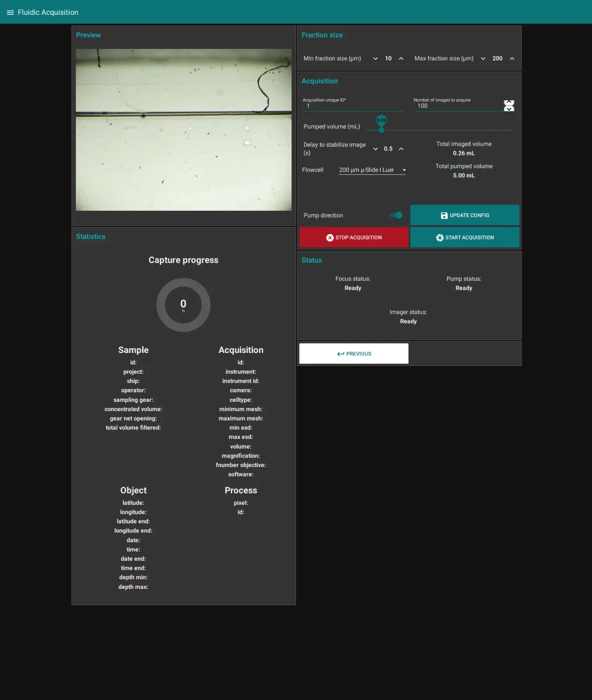Increase the min fraction size value
Screen dimensions: 592x700
[401, 59]
